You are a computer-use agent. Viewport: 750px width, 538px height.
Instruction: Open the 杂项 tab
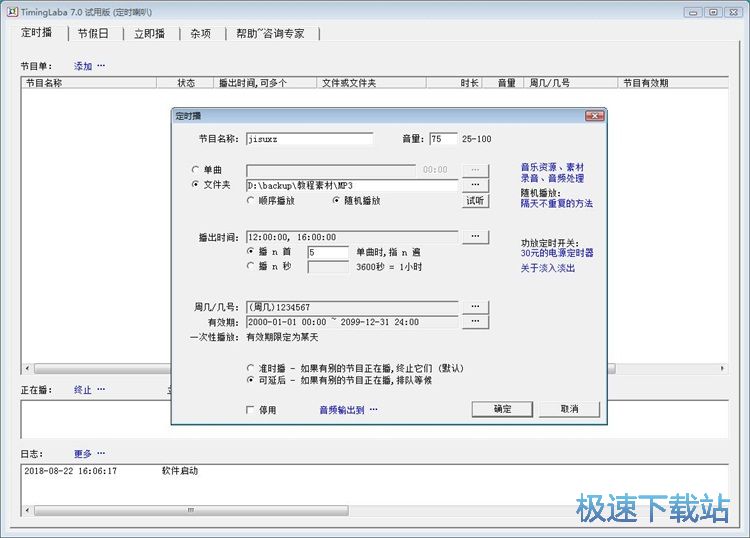[x=200, y=33]
